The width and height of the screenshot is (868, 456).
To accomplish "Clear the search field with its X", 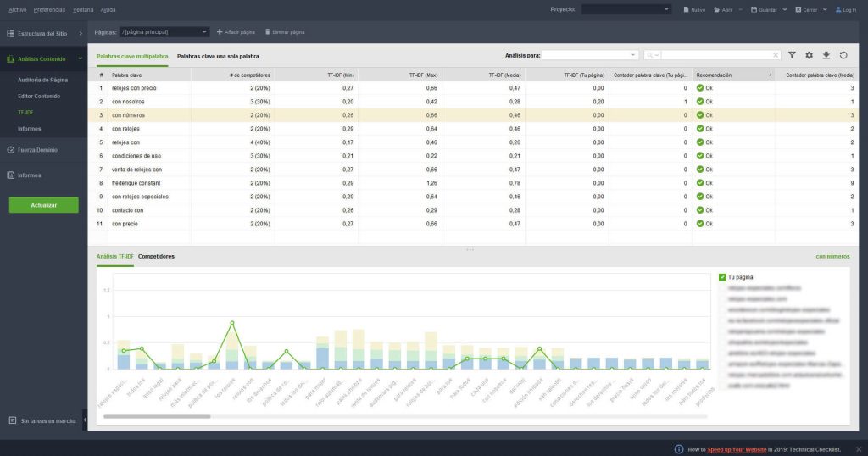I will (x=776, y=55).
